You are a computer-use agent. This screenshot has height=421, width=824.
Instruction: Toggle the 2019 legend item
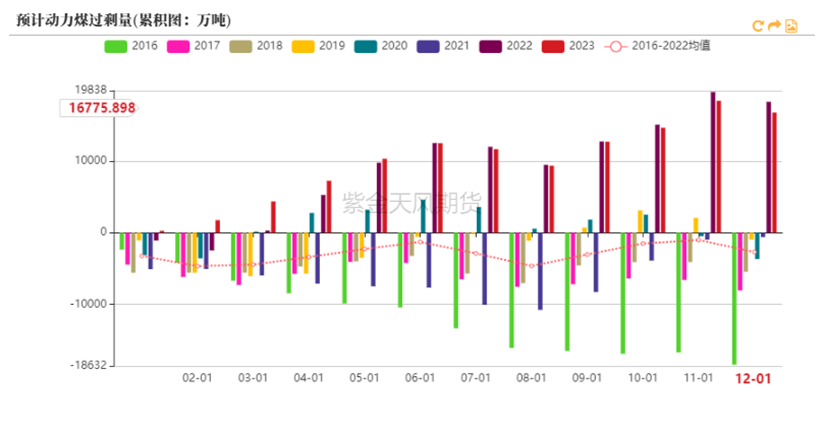pos(318,46)
